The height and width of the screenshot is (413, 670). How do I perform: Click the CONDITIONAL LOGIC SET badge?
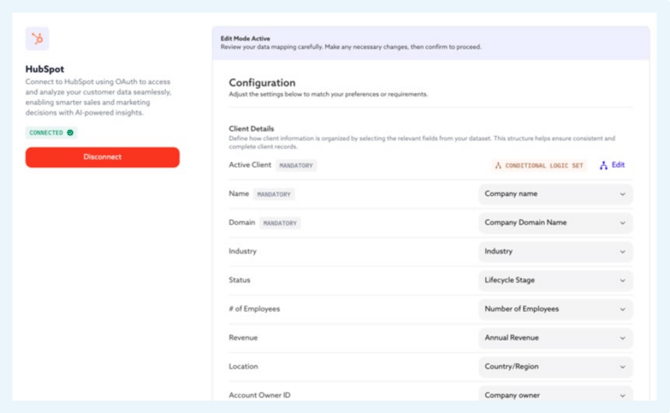[x=539, y=165]
